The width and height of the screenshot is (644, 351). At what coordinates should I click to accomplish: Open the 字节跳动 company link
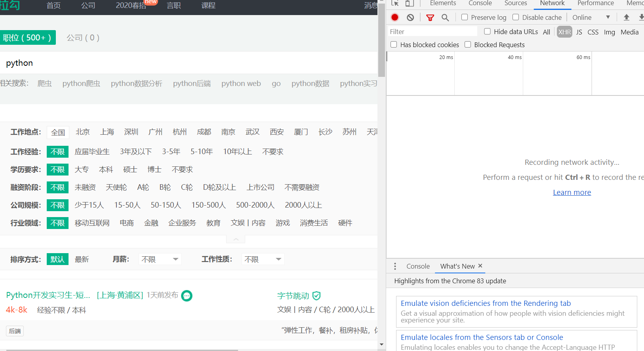click(293, 296)
